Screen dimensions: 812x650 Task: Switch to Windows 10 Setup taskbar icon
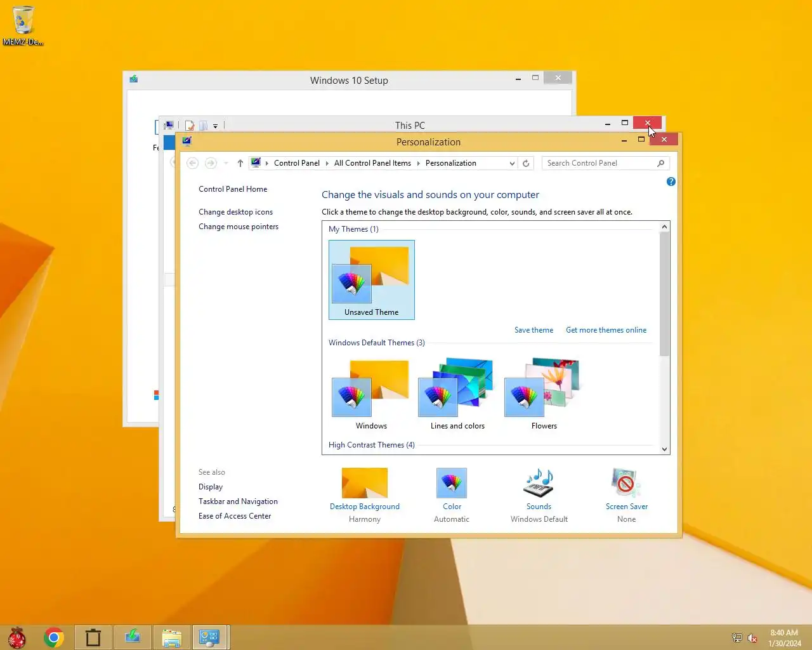(133, 637)
